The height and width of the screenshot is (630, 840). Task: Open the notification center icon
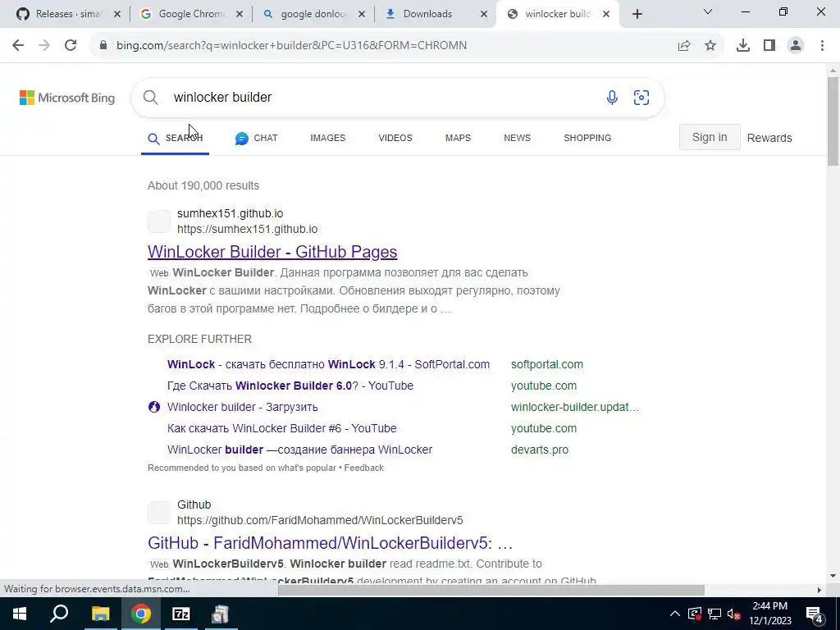[815, 614]
